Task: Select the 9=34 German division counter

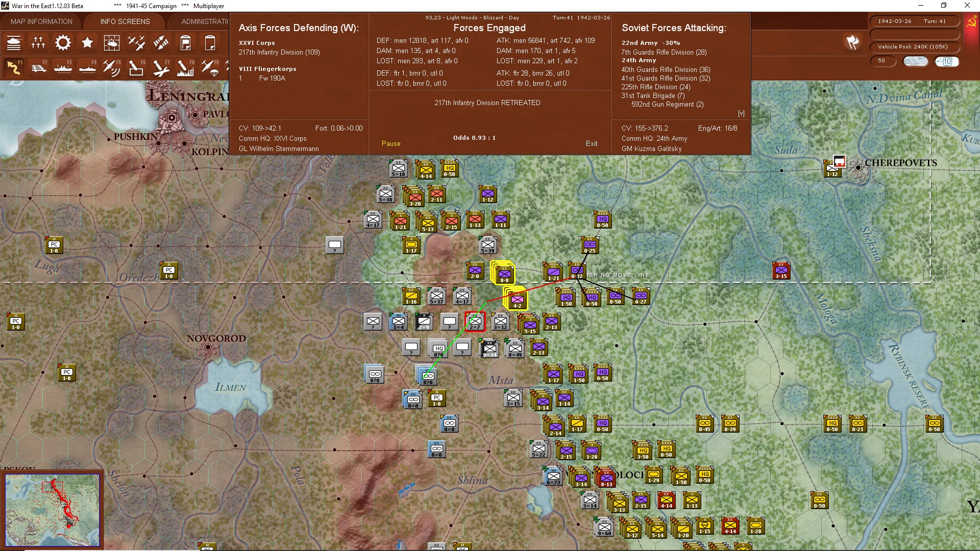Action: click(489, 348)
